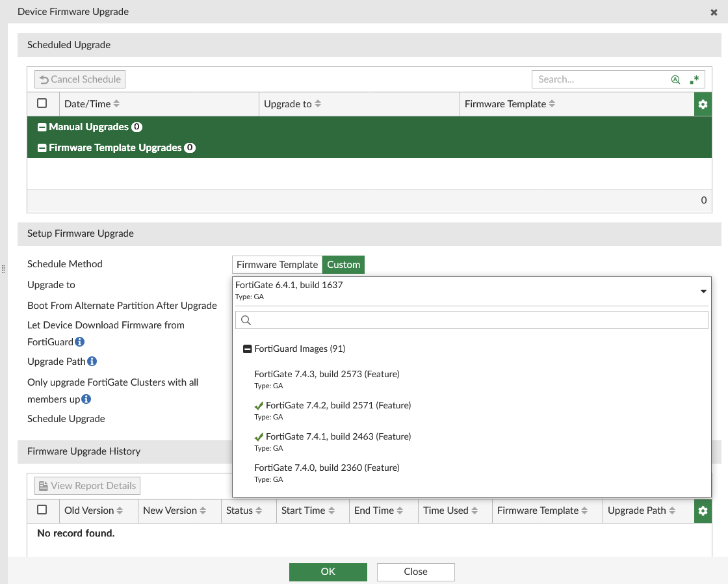728x584 pixels.
Task: Enable regex search with the .* icon
Action: pos(695,79)
